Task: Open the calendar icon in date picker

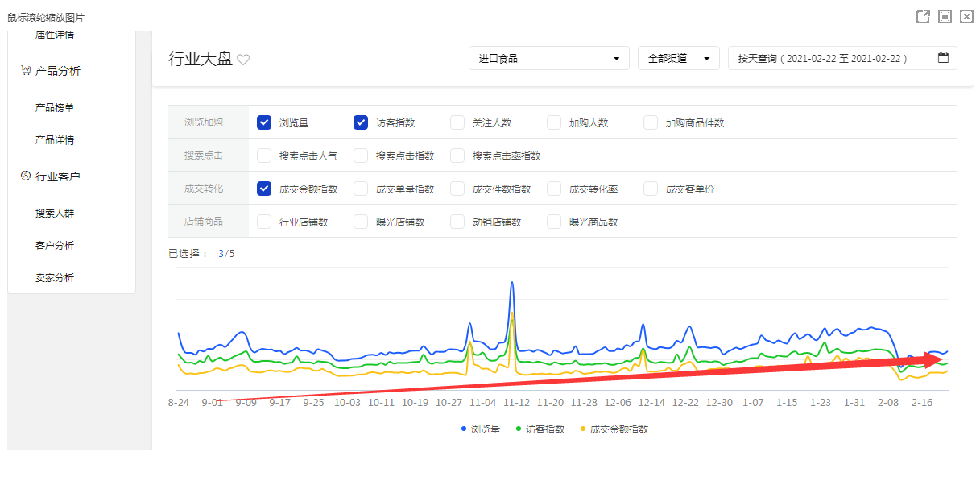Action: [x=943, y=58]
